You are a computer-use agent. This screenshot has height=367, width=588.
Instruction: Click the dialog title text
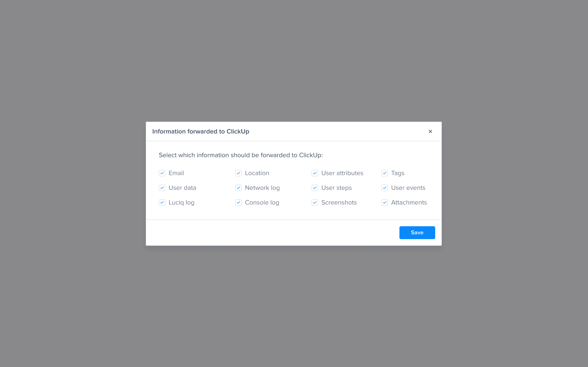point(201,131)
